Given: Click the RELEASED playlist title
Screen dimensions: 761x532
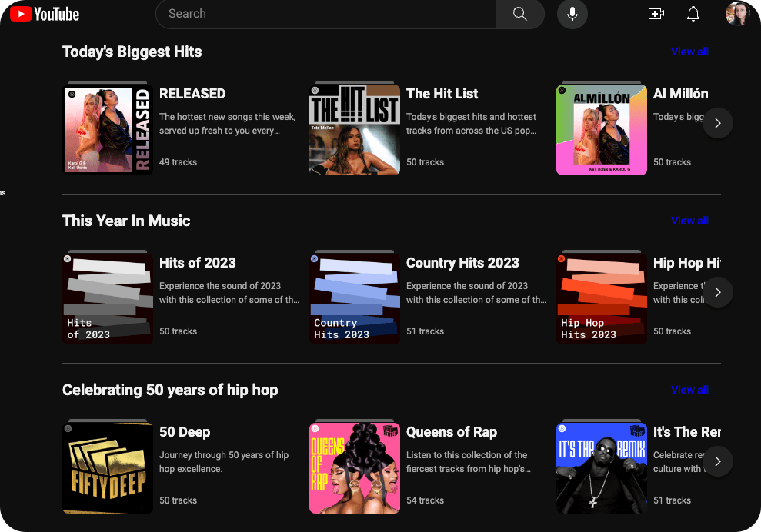Looking at the screenshot, I should pos(192,94).
